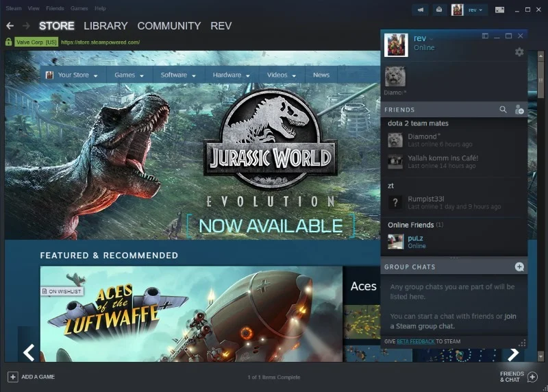Open the Help menu

click(100, 8)
